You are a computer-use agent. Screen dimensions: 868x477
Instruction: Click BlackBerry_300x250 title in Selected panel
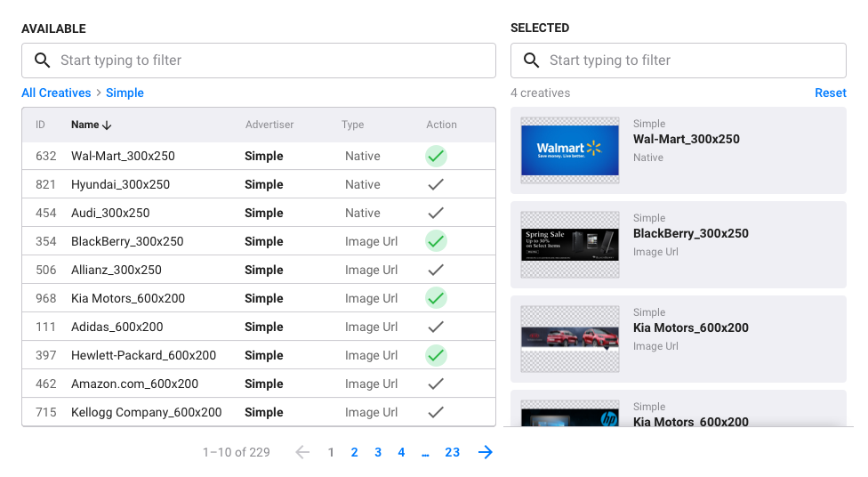tap(690, 233)
